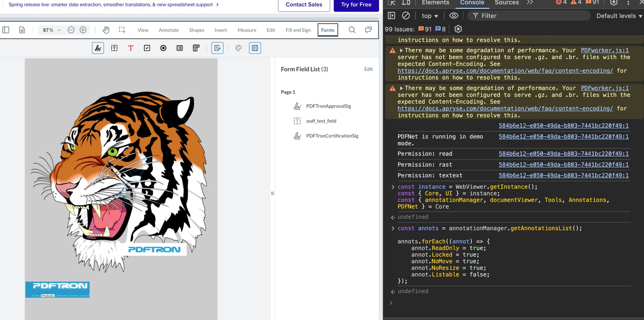The width and height of the screenshot is (644, 320).
Task: Expand the second performance degradation warning
Action: click(x=401, y=88)
